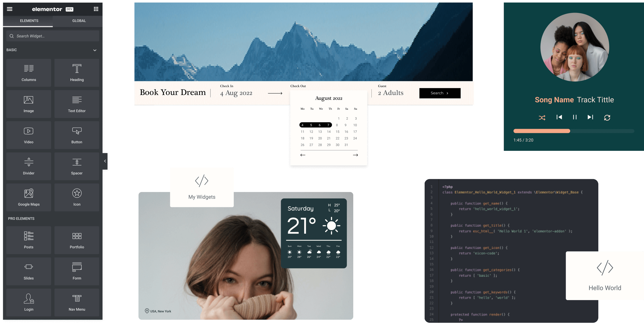The image size is (644, 324).
Task: Click the Form widget icon
Action: 76,270
